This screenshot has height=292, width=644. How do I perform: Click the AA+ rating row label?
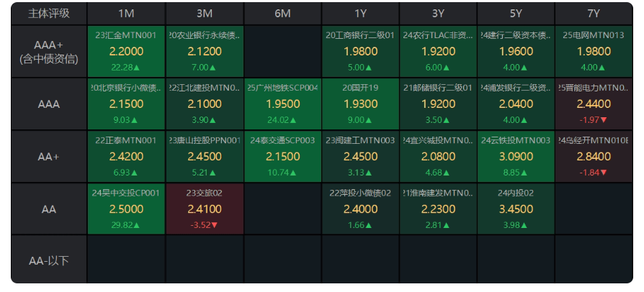pos(49,157)
